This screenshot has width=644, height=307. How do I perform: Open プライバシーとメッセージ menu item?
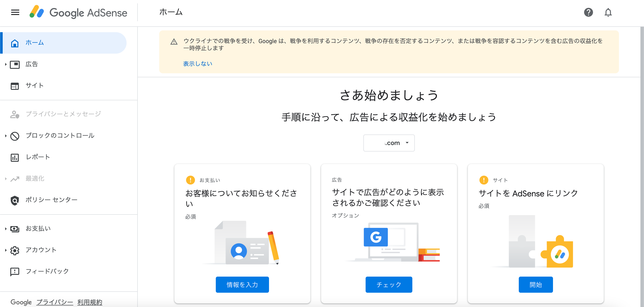tap(63, 114)
